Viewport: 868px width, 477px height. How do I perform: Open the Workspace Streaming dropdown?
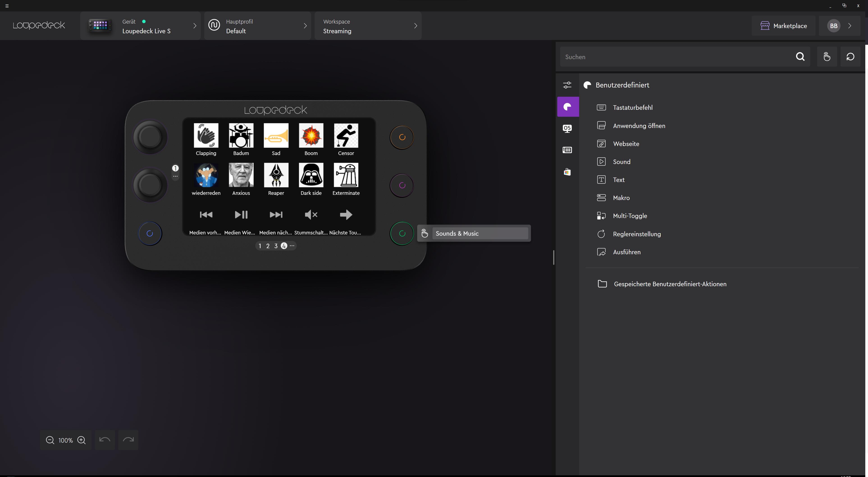click(x=368, y=26)
